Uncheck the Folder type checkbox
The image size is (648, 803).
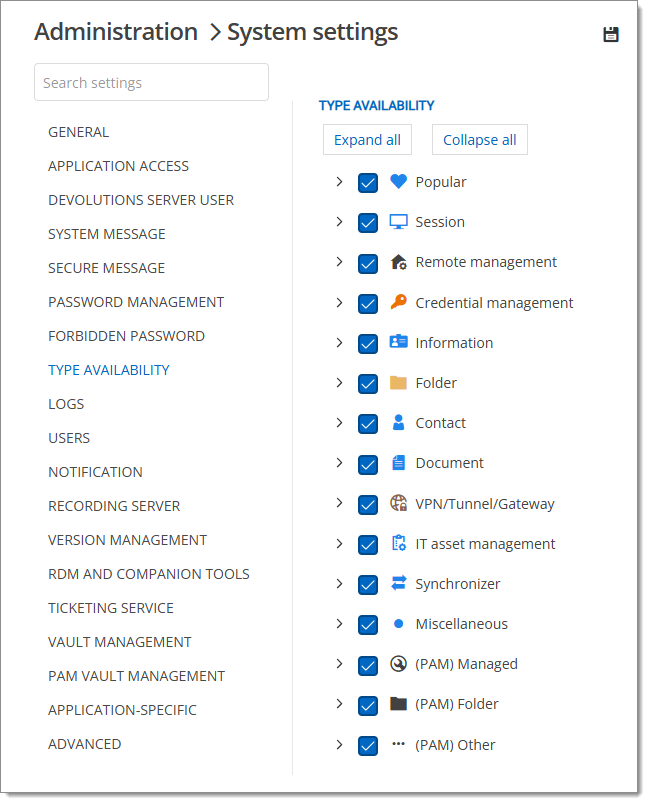click(367, 384)
